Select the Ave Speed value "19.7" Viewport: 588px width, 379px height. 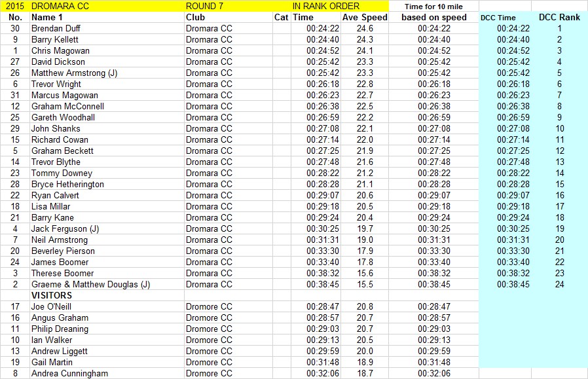point(365,228)
